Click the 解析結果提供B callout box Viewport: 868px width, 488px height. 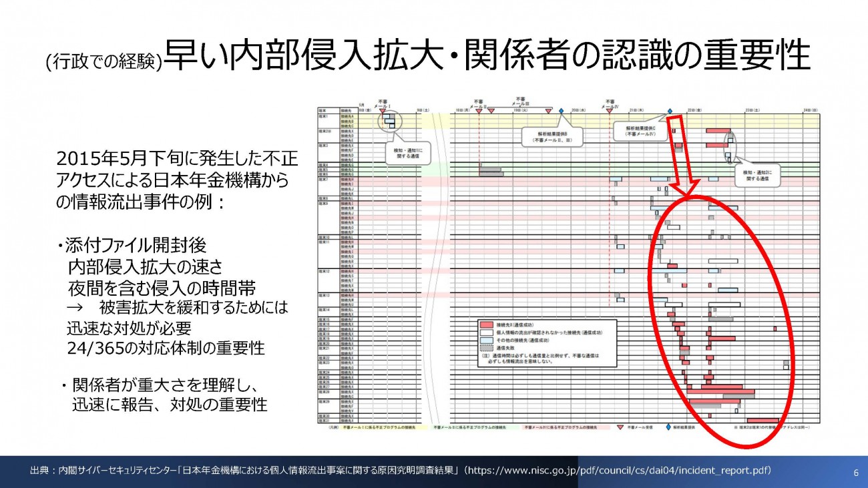(554, 138)
